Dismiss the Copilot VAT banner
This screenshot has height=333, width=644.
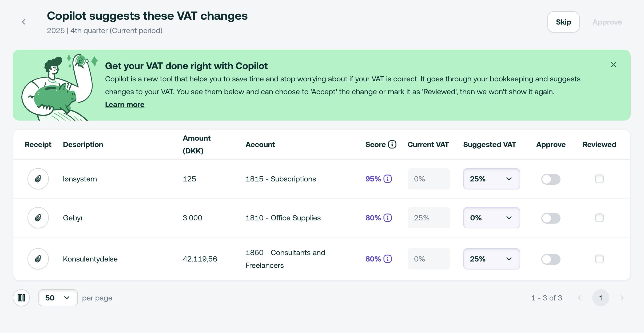(x=613, y=65)
